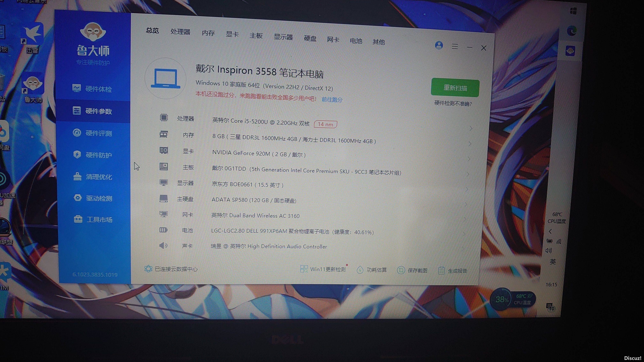Switch to the 硬盘 tab
644x362 pixels.
pos(310,38)
